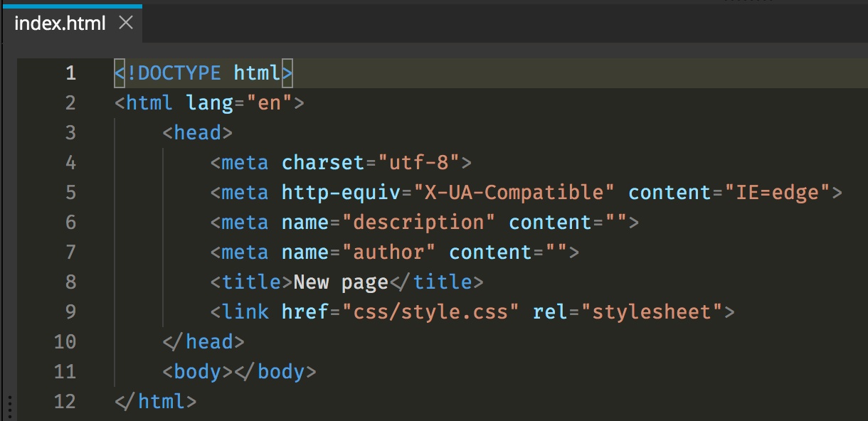This screenshot has width=868, height=421.
Task: Click the closing head tag
Action: (x=203, y=342)
